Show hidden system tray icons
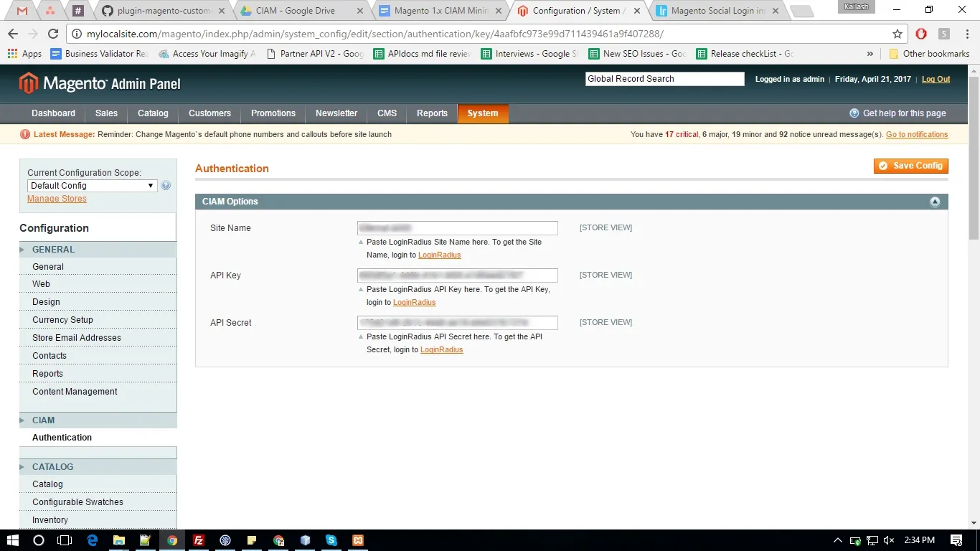Image resolution: width=980 pixels, height=551 pixels. click(837, 540)
